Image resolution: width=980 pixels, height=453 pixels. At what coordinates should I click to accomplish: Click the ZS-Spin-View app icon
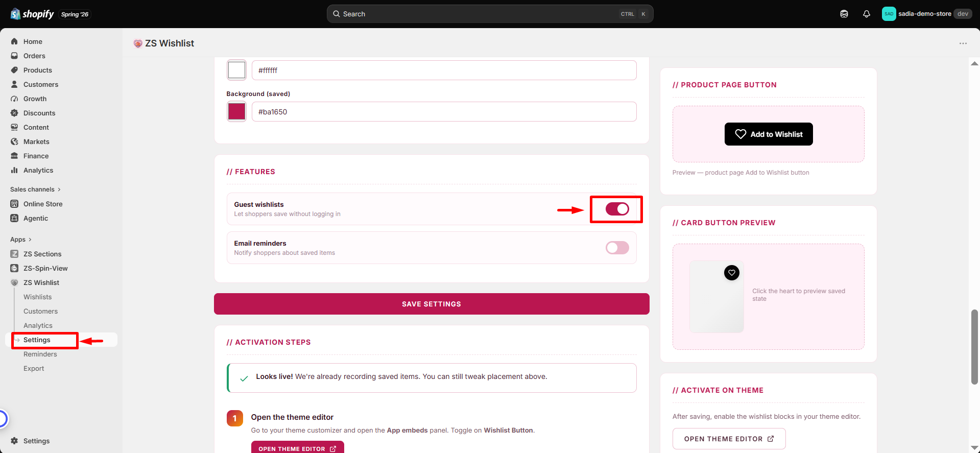pos(14,268)
